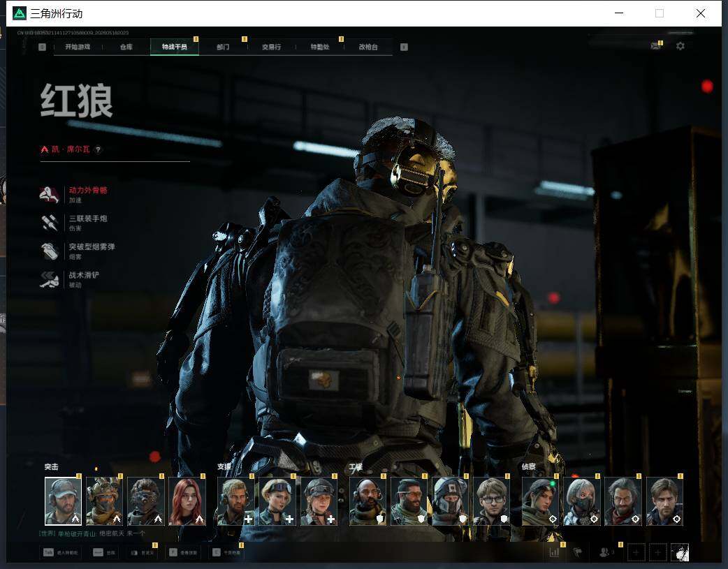Select silver-haired masked 侦察 operator
728x569 pixels.
[582, 501]
